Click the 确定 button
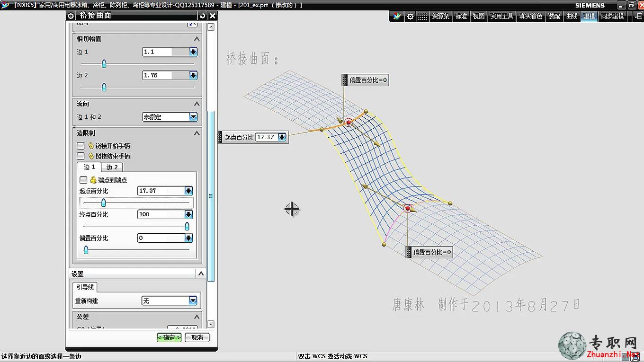Image resolution: width=644 pixels, height=362 pixels. pos(169,337)
